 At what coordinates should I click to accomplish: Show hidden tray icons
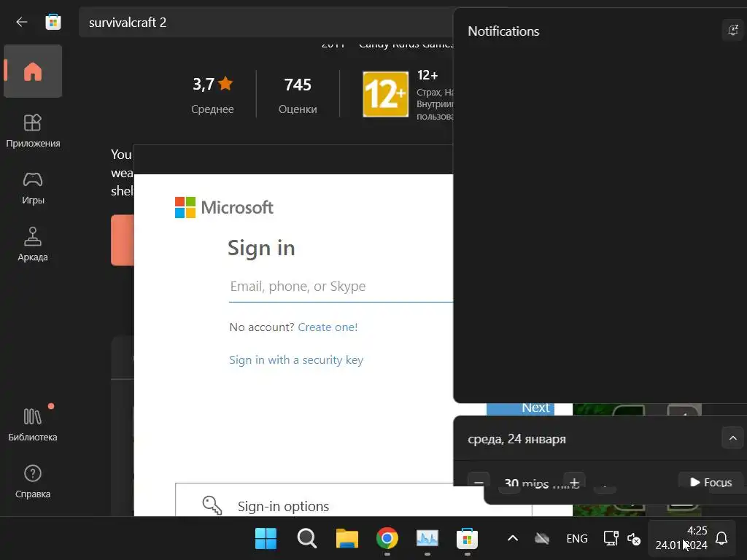click(513, 539)
